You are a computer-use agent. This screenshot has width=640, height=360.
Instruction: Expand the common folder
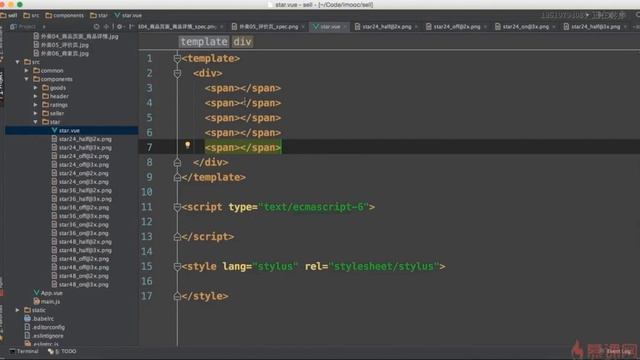pos(27,70)
